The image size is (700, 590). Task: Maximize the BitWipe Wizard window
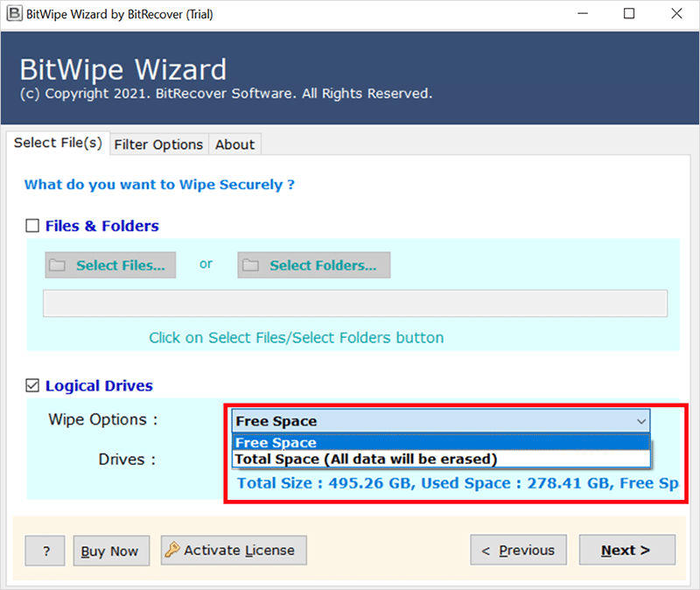629,14
